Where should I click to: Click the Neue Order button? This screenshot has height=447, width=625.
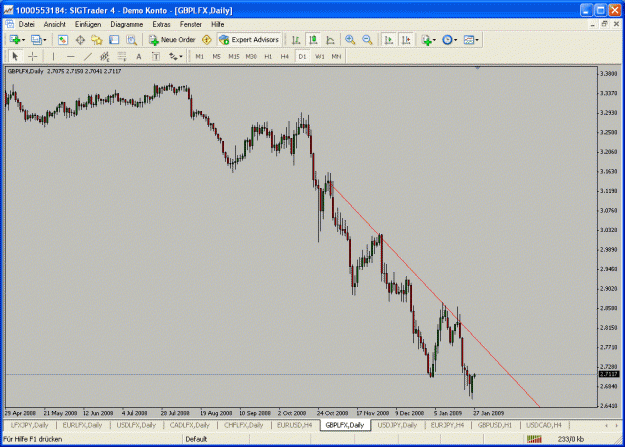tap(172, 40)
